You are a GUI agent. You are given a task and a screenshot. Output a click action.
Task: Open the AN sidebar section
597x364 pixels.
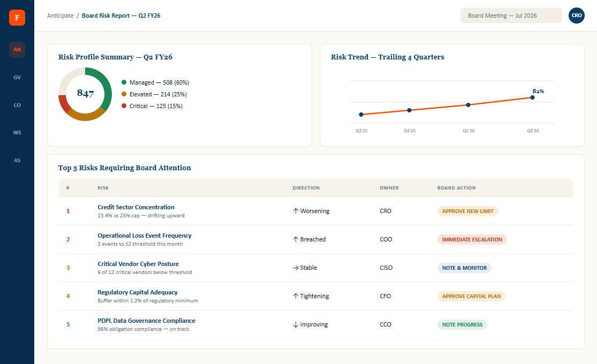coord(17,49)
